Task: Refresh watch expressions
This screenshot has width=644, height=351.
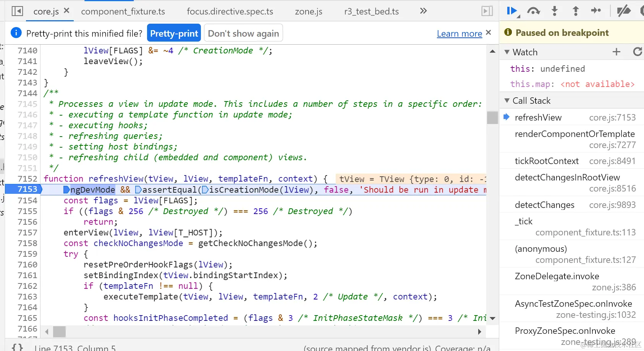Action: tap(638, 52)
